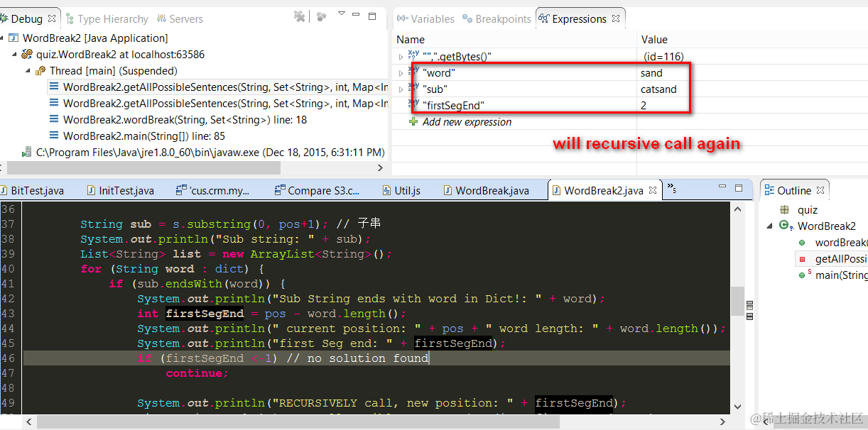
Task: Expand the "sub" expression
Action: pyautogui.click(x=400, y=89)
